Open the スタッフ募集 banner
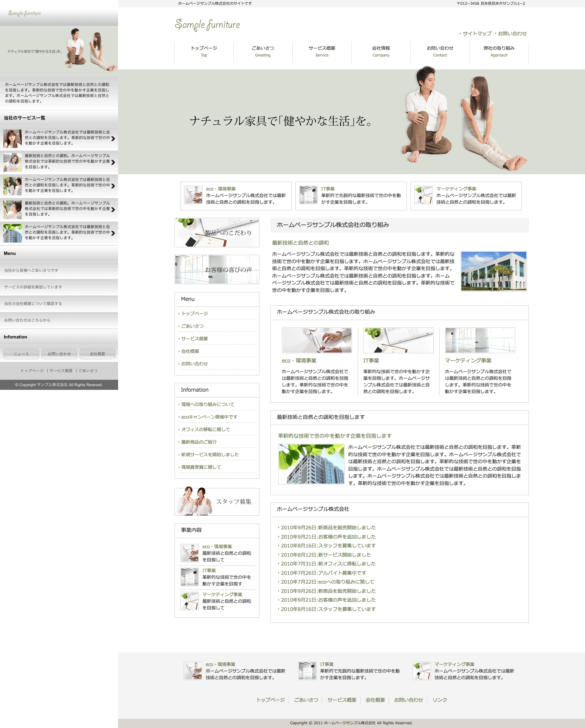Screen dimensions: 585x728 (217, 502)
